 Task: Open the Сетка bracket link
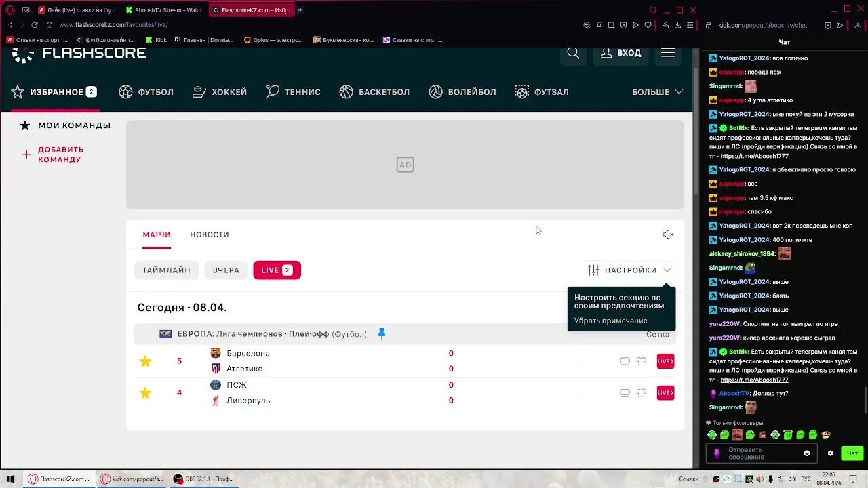[658, 334]
